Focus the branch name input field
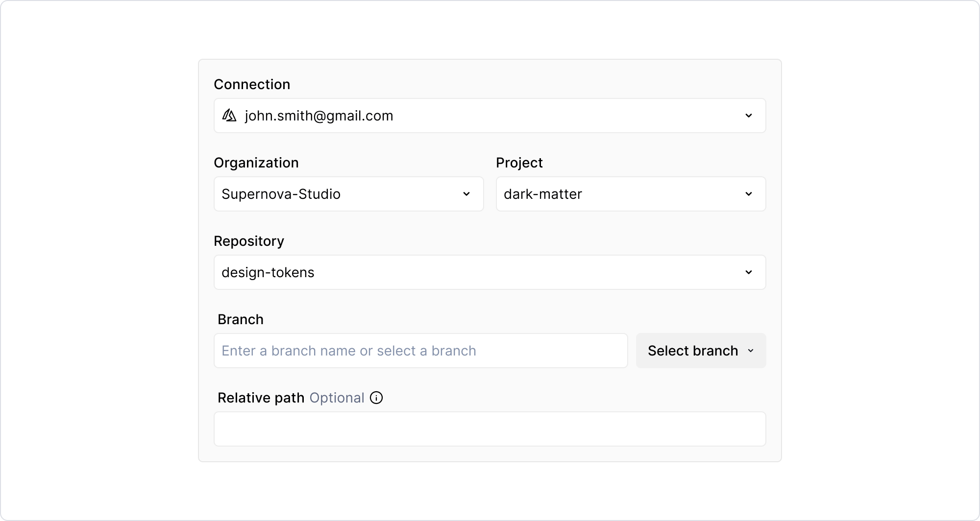980x521 pixels. (420, 351)
